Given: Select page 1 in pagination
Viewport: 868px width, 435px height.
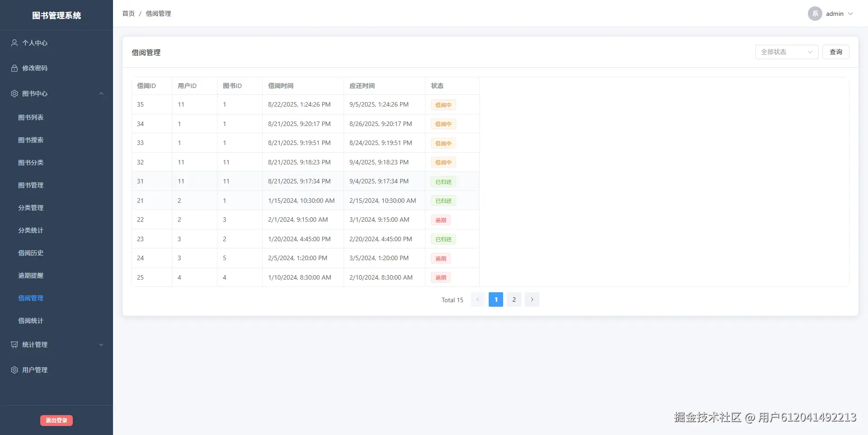Looking at the screenshot, I should pyautogui.click(x=496, y=299).
